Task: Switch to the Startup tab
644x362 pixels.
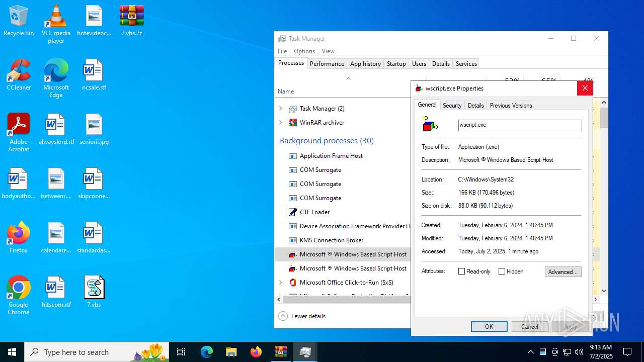Action: coord(396,64)
